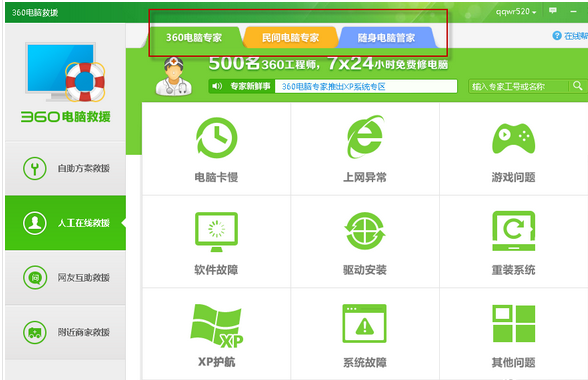Click the doctor avatar icon
This screenshot has width=588, height=380.
click(x=174, y=76)
